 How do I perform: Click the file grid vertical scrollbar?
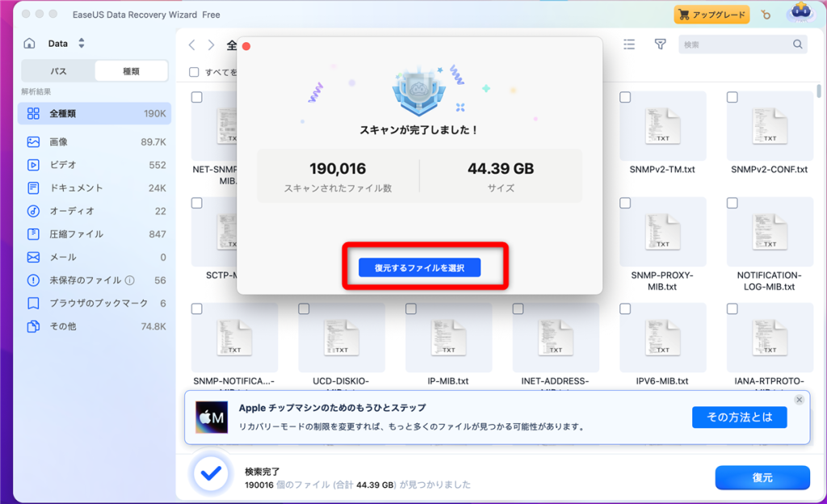click(819, 90)
